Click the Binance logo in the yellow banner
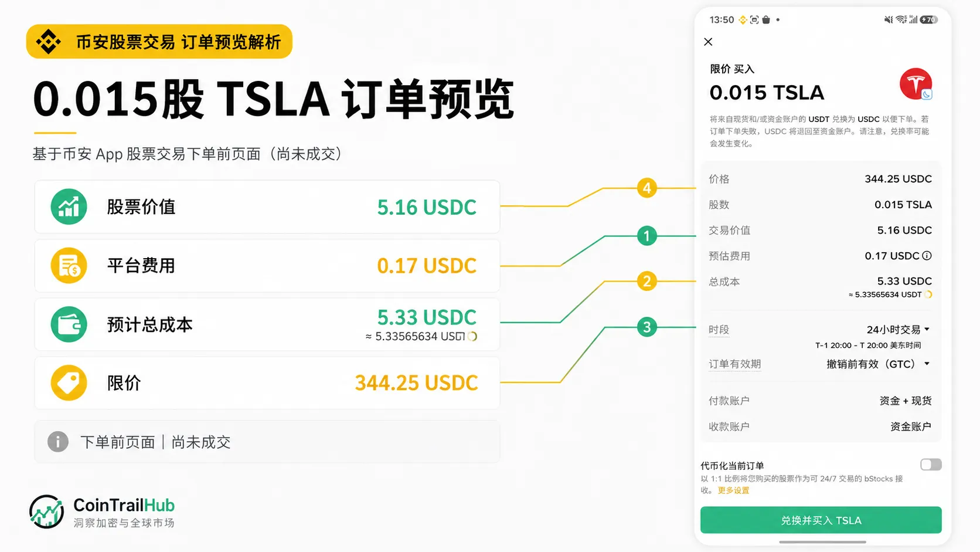This screenshot has height=552, width=980. tap(48, 42)
